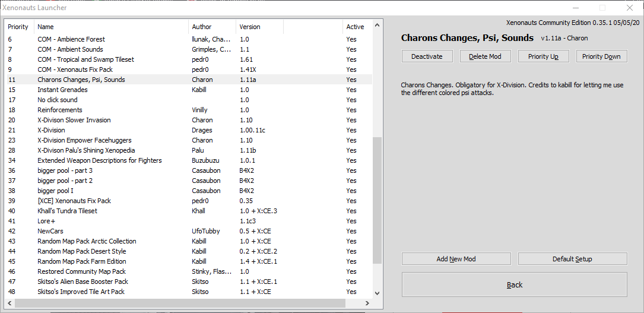The width and height of the screenshot is (644, 313).
Task: Sort list by Active column header
Action: point(357,27)
